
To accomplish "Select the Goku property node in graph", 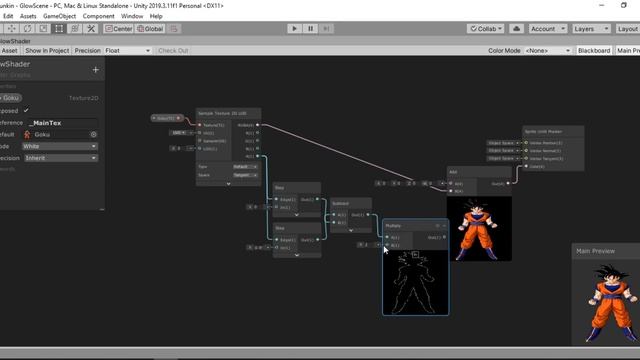I will click(167, 118).
